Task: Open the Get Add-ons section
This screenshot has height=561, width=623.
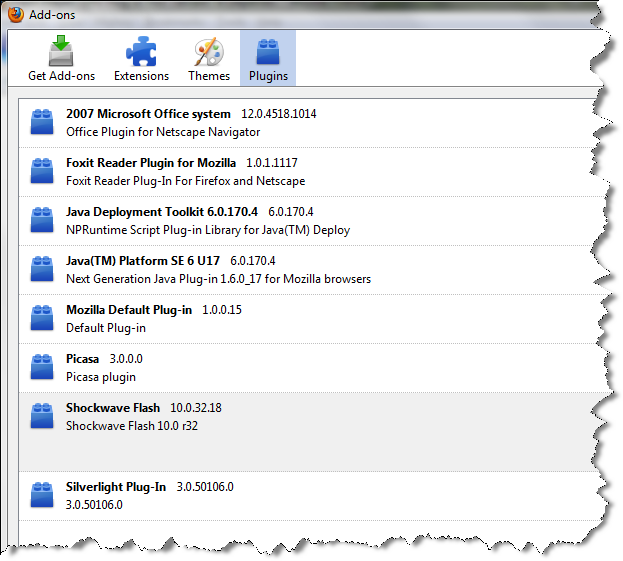Action: (x=61, y=58)
